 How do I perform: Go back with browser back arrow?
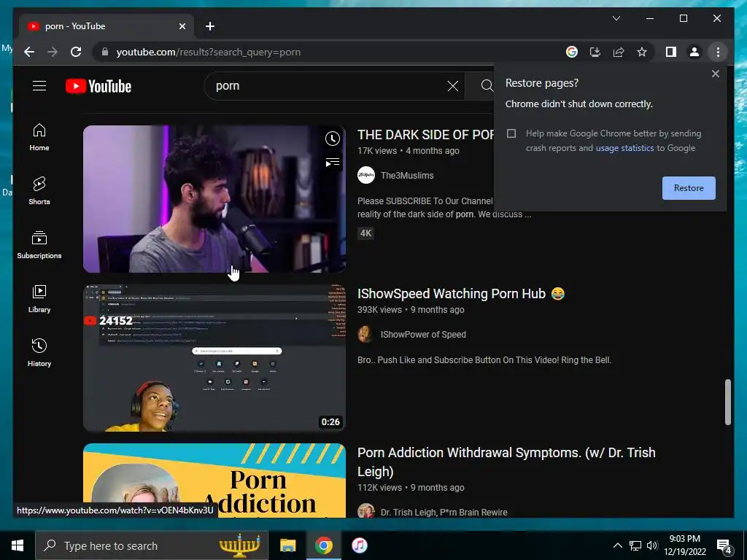click(29, 52)
